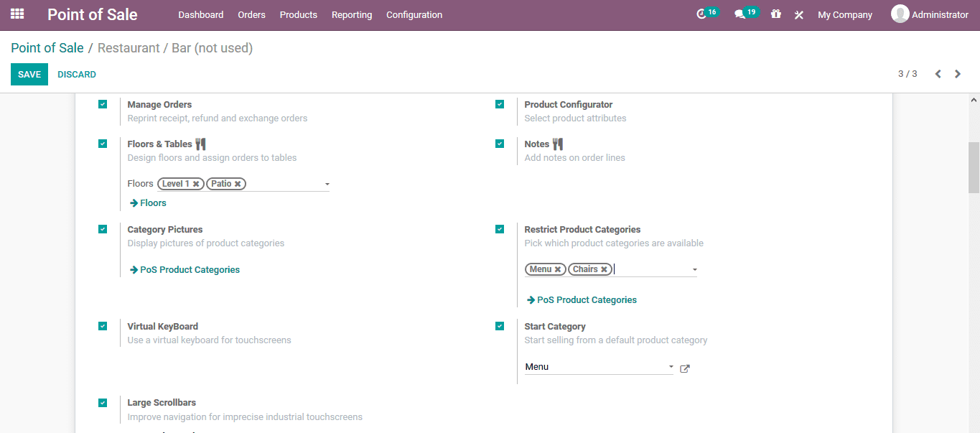Save the Bar settings
980x433 pixels.
click(29, 74)
